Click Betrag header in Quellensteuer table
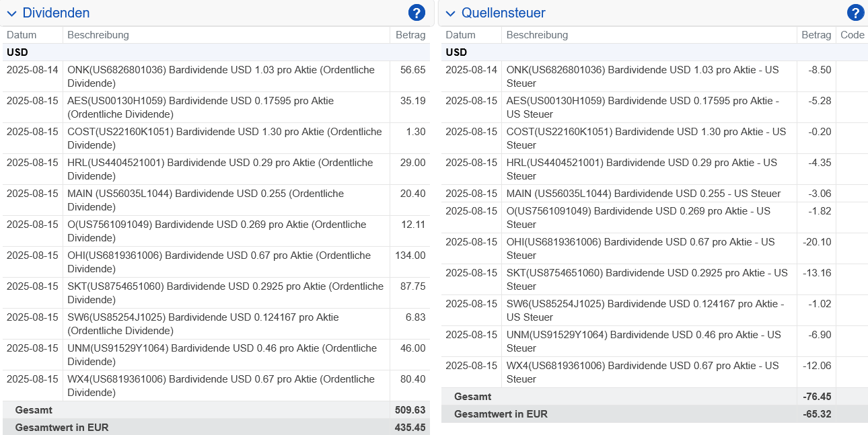 tap(816, 35)
